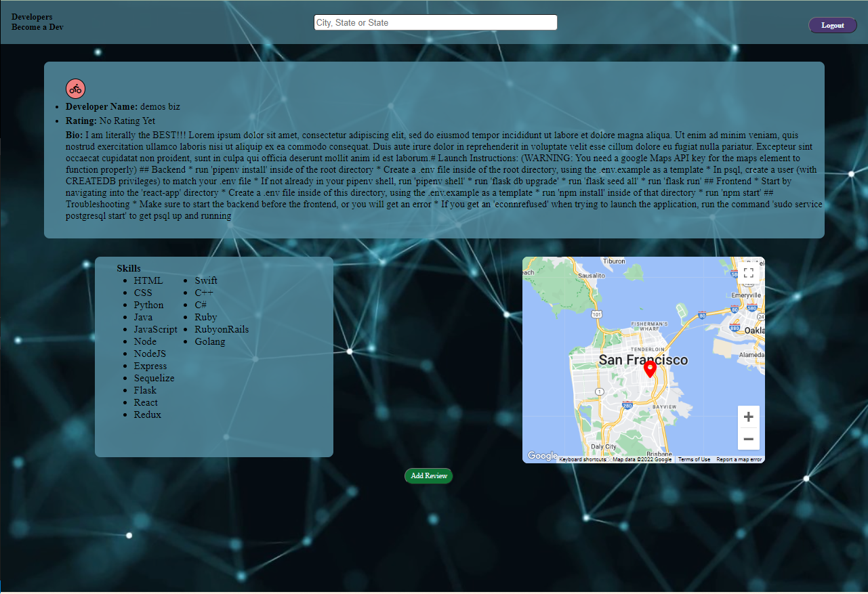Select the C# skill entry

pos(201,305)
